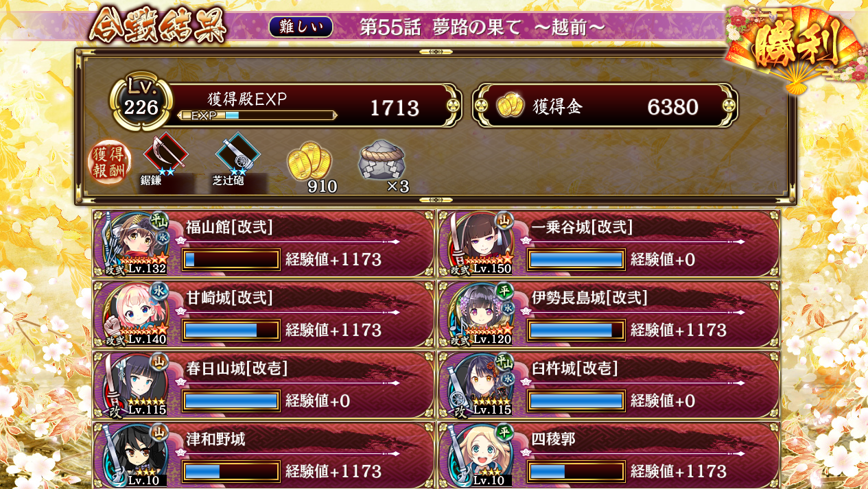Click the 獲得報酬 red seal badge
868x489 pixels.
[110, 163]
